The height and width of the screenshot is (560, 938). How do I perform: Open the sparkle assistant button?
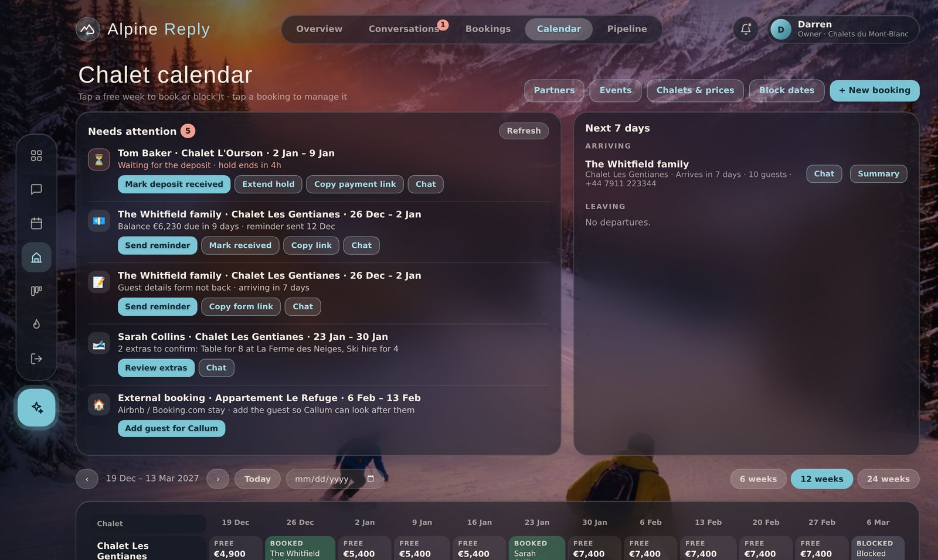coord(36,407)
